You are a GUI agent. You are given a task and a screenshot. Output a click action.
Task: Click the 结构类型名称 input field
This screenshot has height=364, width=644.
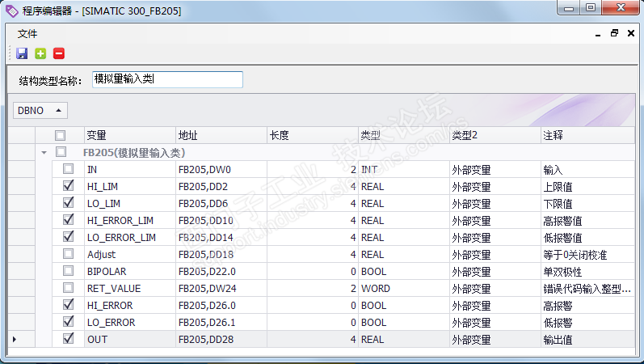167,79
